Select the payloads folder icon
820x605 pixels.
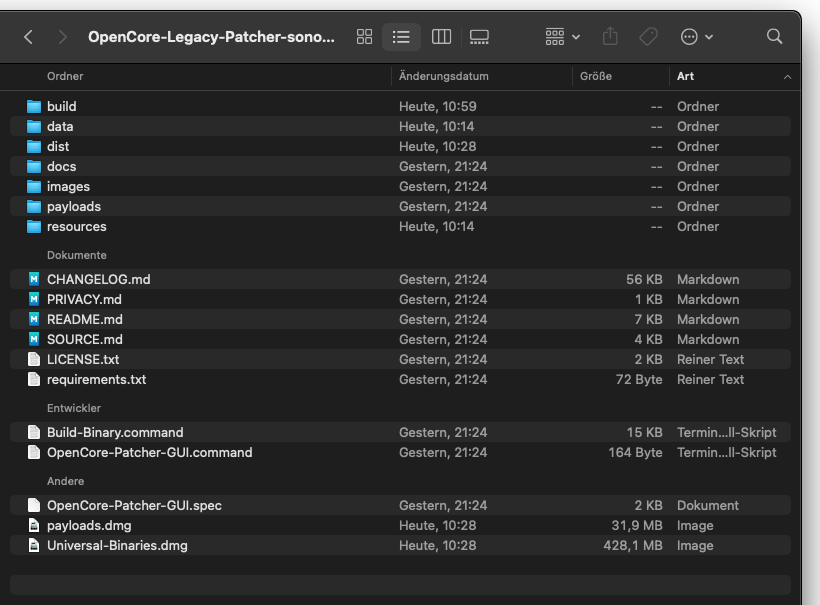tap(34, 207)
